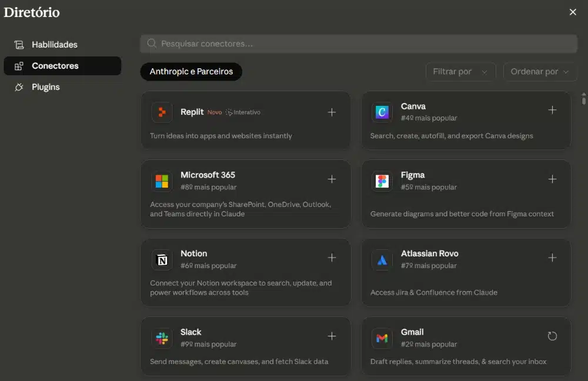Viewport: 588px width, 381px height.
Task: Click the Atlassian Rovo logo icon
Action: coord(382,260)
